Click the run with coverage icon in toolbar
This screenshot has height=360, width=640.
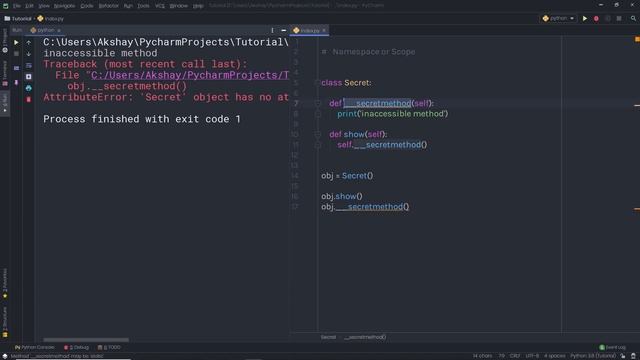607,18
